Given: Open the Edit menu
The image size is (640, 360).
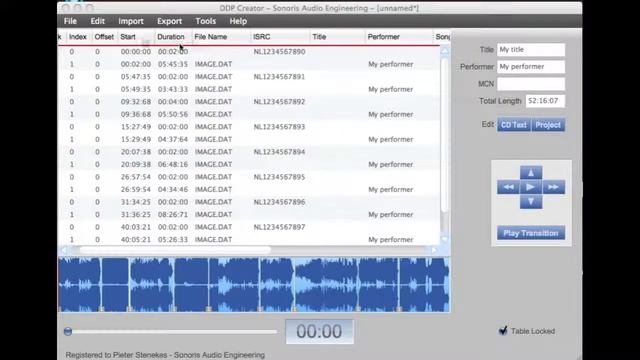Looking at the screenshot, I should [x=98, y=21].
